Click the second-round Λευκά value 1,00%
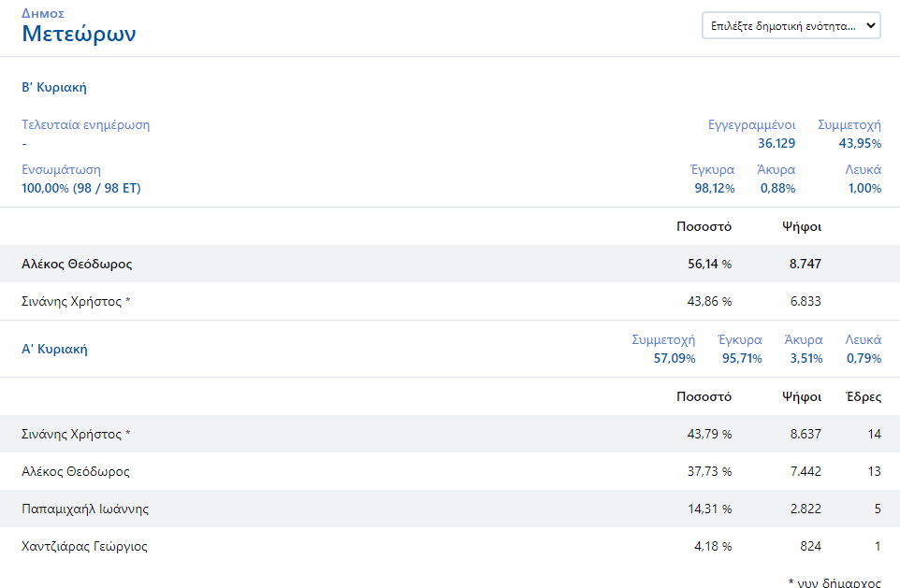The height and width of the screenshot is (588, 900). point(864,188)
